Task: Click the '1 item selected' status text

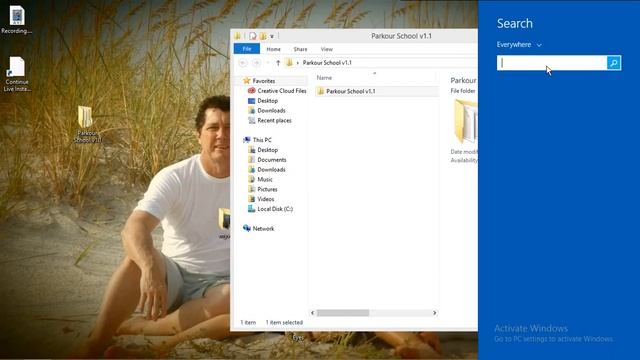Action: click(284, 322)
